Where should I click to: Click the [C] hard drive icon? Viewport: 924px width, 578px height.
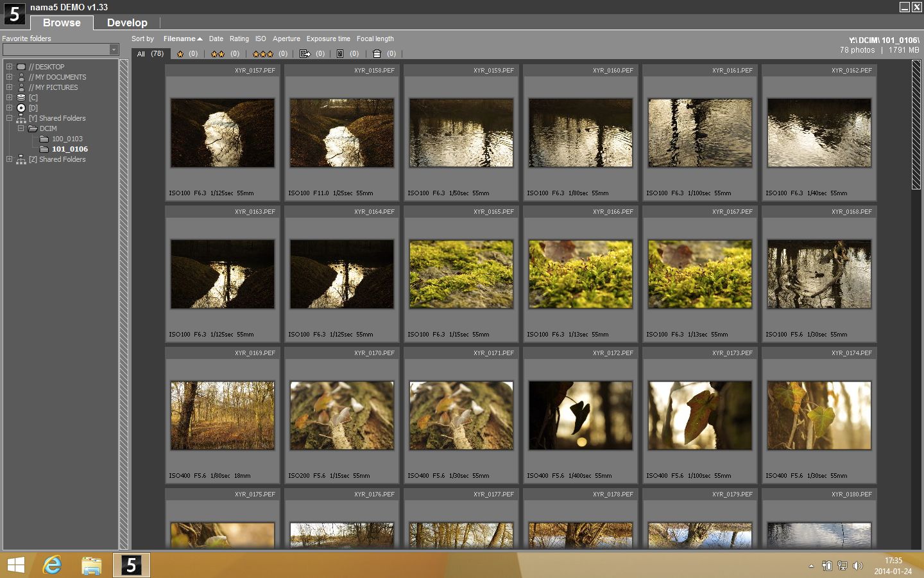[21, 98]
